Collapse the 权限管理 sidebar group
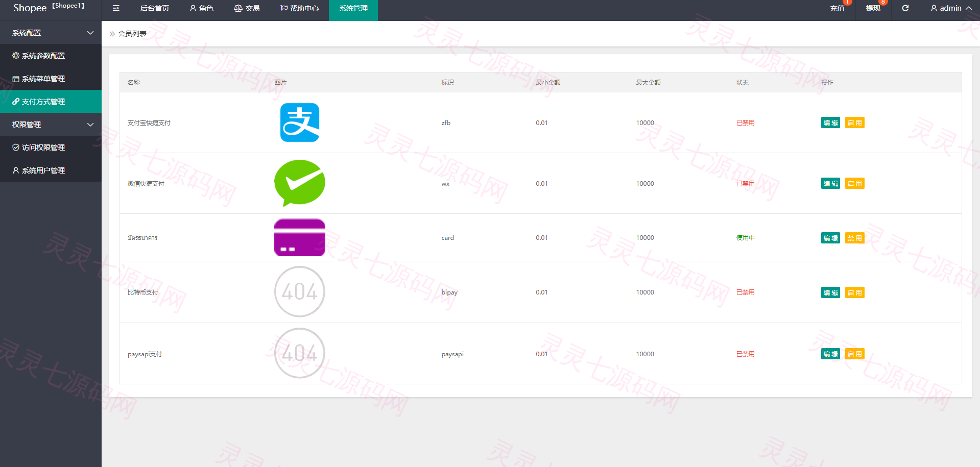The height and width of the screenshot is (467, 980). pyautogui.click(x=51, y=125)
